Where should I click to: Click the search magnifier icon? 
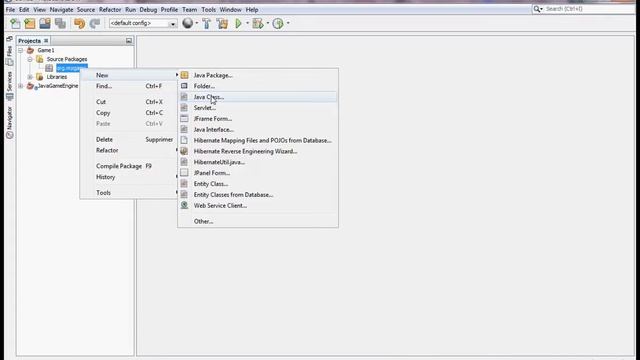(x=537, y=9)
